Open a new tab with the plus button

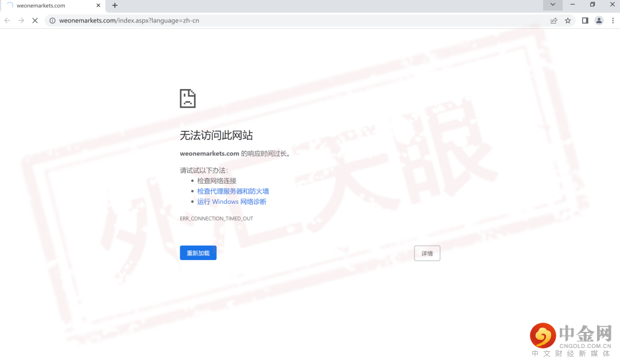point(114,6)
